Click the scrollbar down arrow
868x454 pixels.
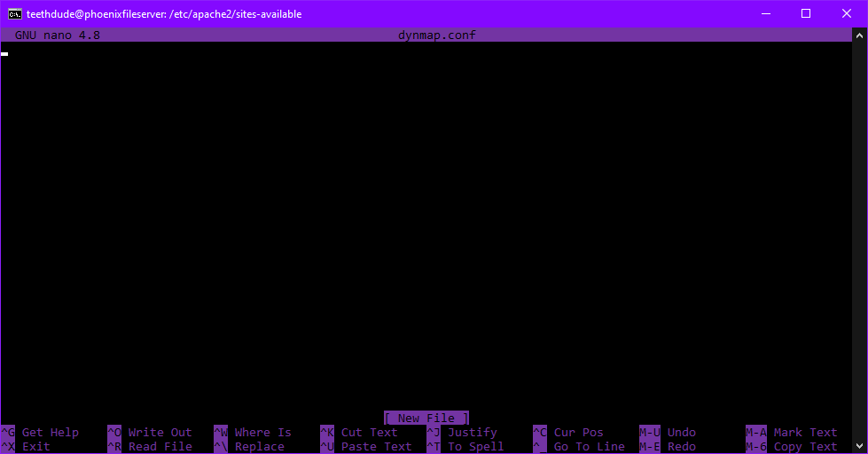pos(859,446)
